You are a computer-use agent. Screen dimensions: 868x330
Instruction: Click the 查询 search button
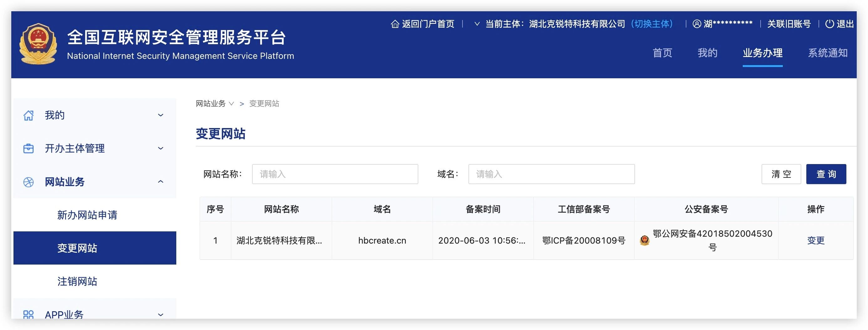(826, 174)
